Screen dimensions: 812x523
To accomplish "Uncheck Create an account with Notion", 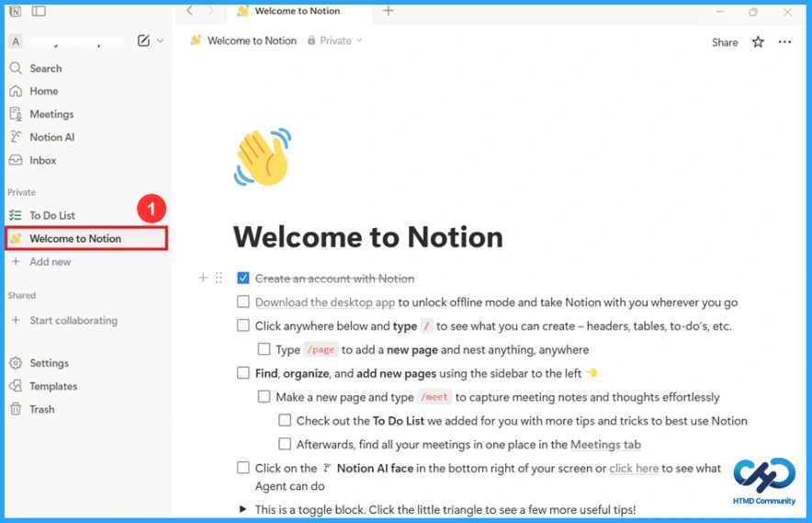I will pos(242,278).
